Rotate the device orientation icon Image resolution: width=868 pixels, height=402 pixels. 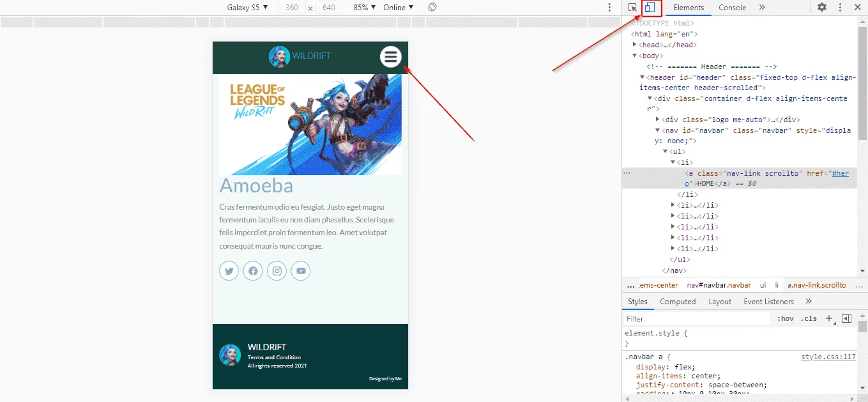tap(432, 8)
